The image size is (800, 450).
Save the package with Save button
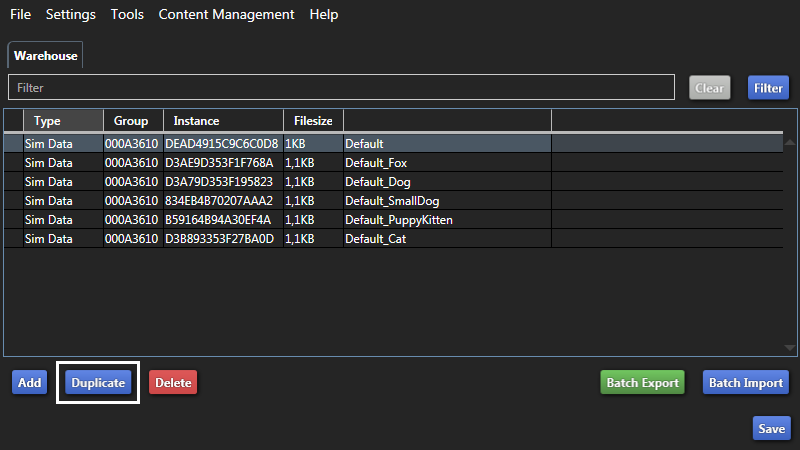pos(771,428)
